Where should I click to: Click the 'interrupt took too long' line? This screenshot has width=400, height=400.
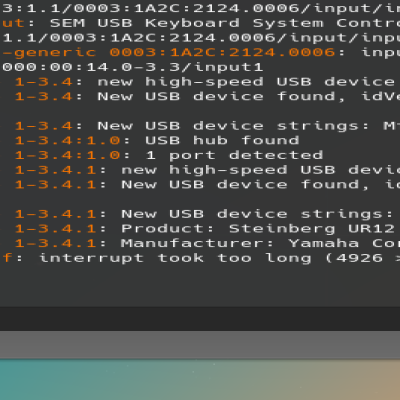point(200,258)
